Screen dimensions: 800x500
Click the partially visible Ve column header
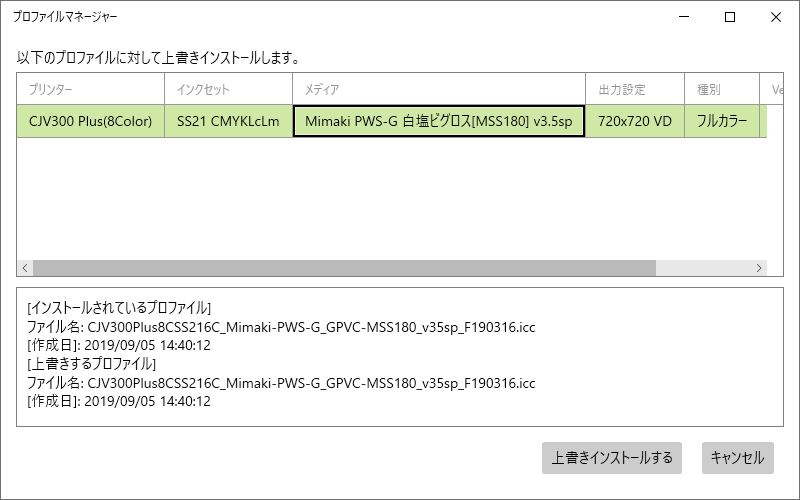click(x=772, y=89)
